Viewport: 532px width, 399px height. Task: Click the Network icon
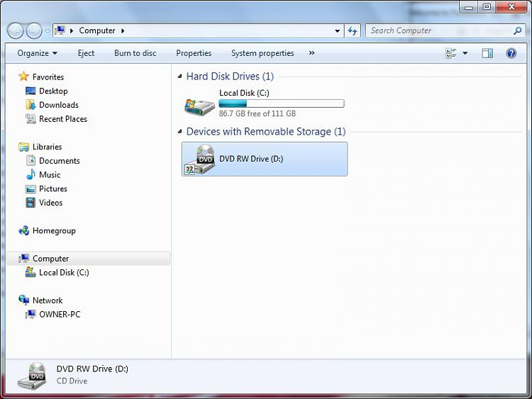[23, 300]
